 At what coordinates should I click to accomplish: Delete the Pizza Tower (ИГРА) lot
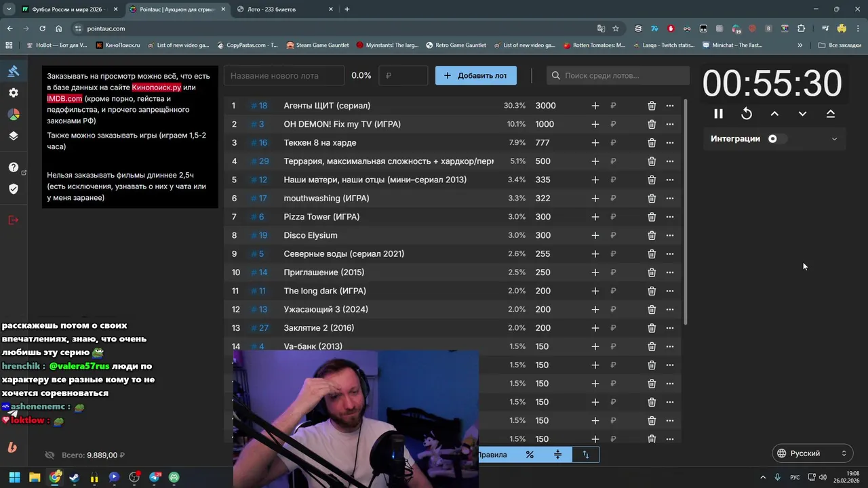coord(652,217)
